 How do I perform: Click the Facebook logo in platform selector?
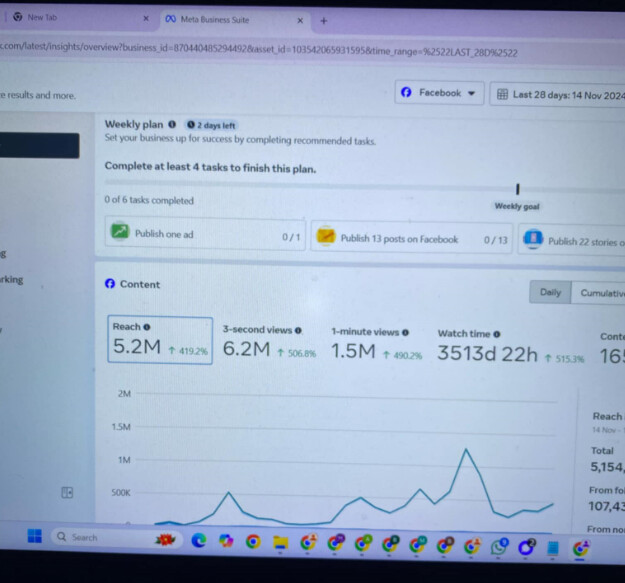(x=406, y=92)
